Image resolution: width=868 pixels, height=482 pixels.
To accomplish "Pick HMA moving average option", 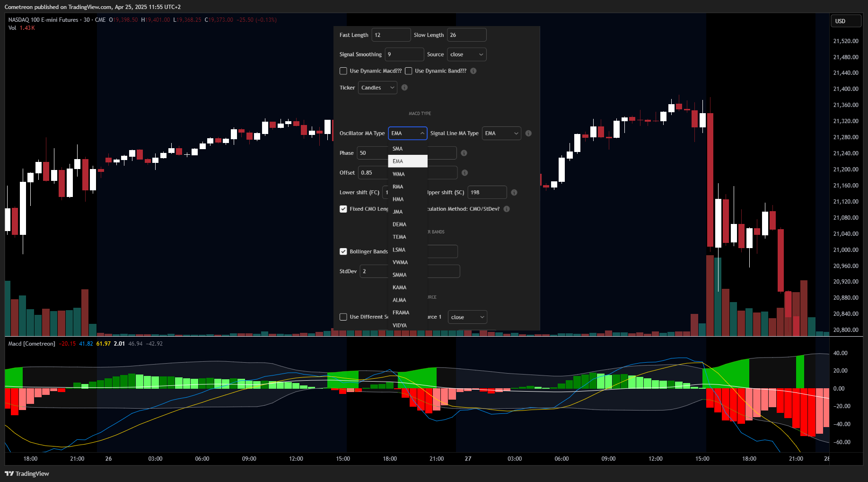I will 408,199.
